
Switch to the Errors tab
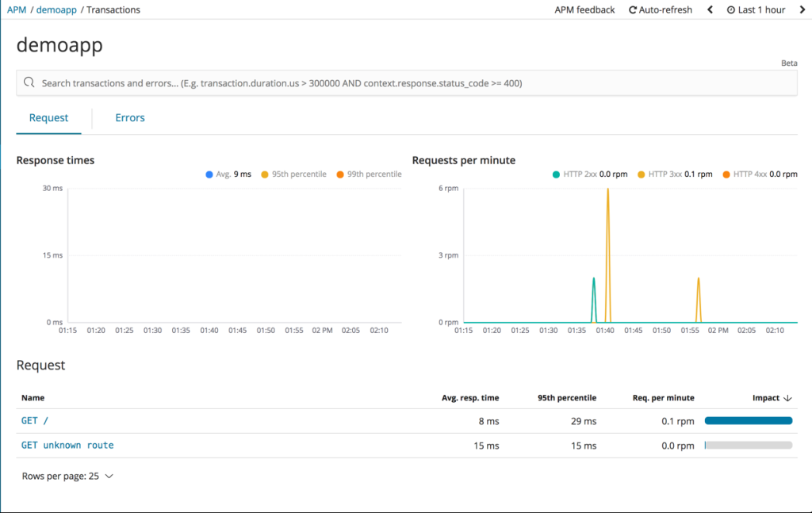129,117
